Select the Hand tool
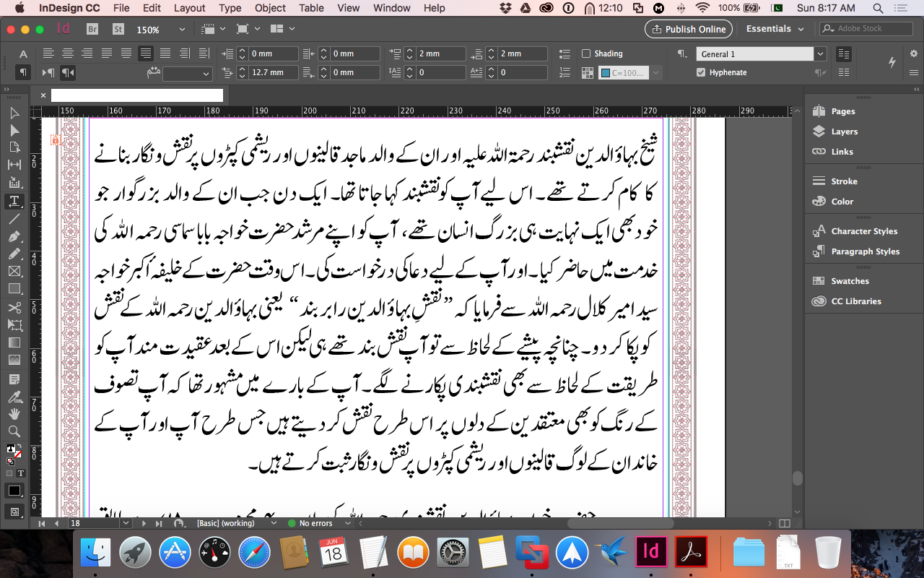 (14, 413)
